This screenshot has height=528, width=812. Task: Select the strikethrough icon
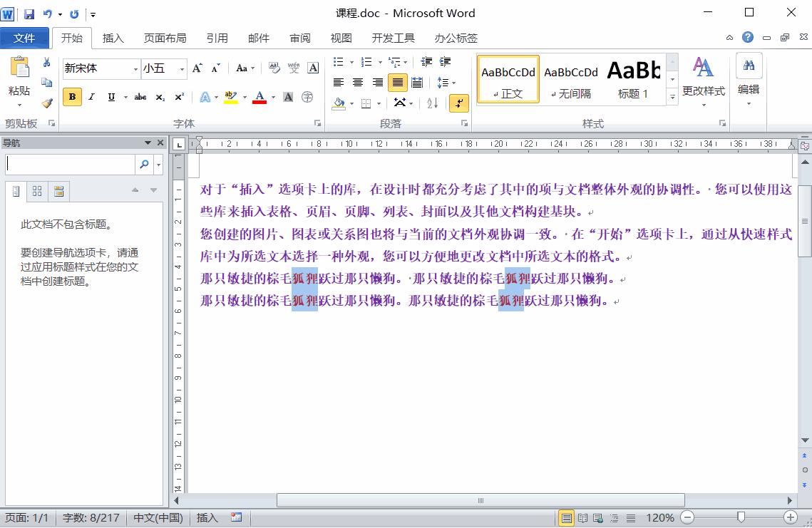[x=140, y=96]
